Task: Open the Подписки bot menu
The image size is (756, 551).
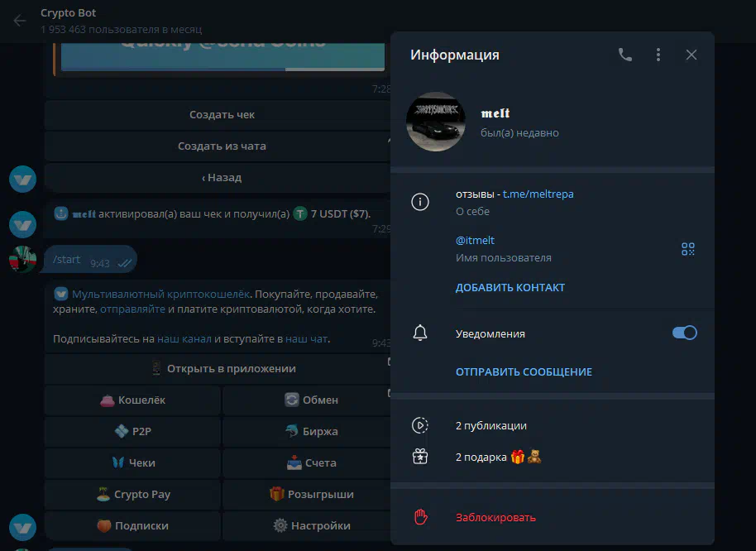Action: point(132,526)
